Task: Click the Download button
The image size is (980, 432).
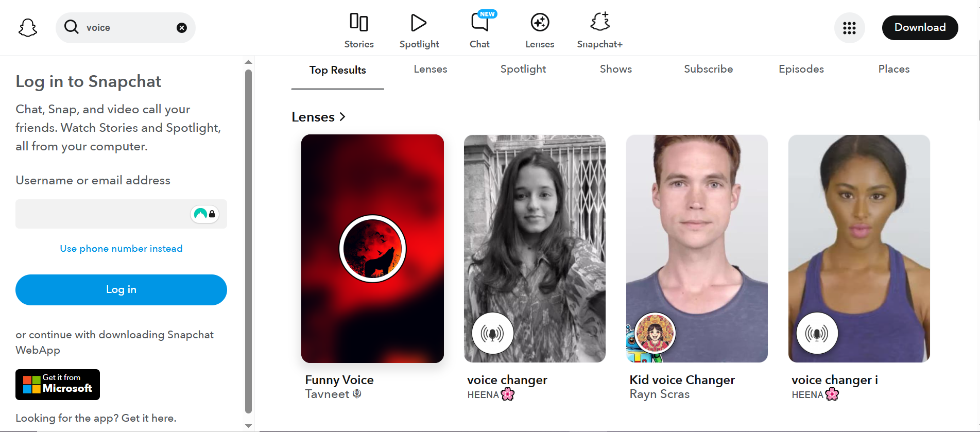Action: (x=920, y=28)
